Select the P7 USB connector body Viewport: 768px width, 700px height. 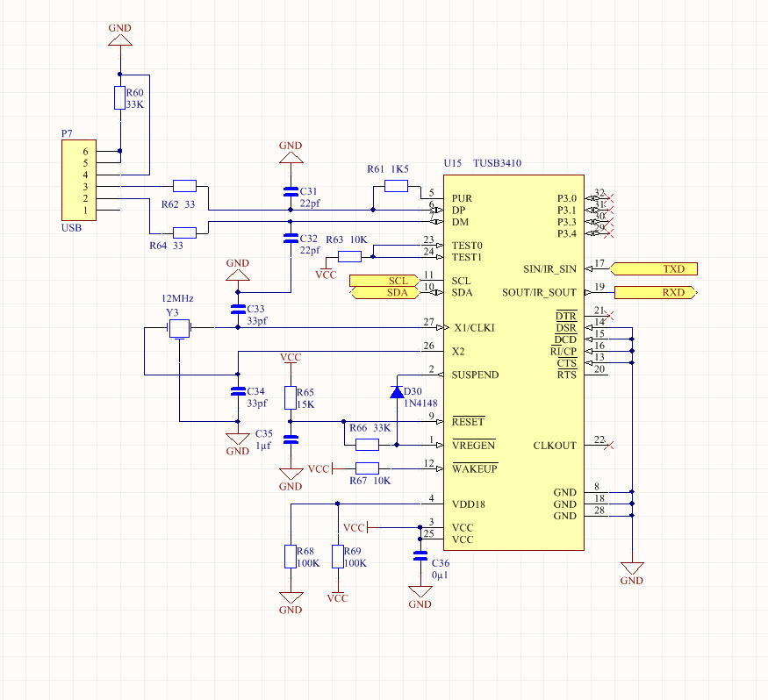79,180
